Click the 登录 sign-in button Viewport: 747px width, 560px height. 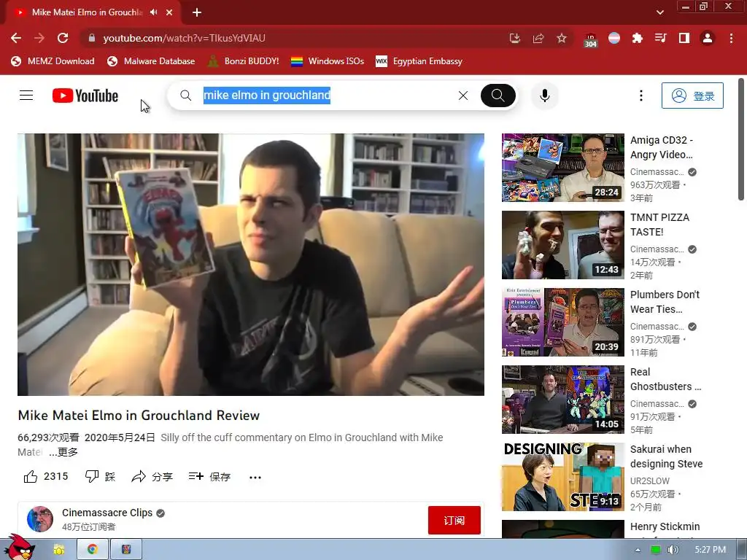692,96
